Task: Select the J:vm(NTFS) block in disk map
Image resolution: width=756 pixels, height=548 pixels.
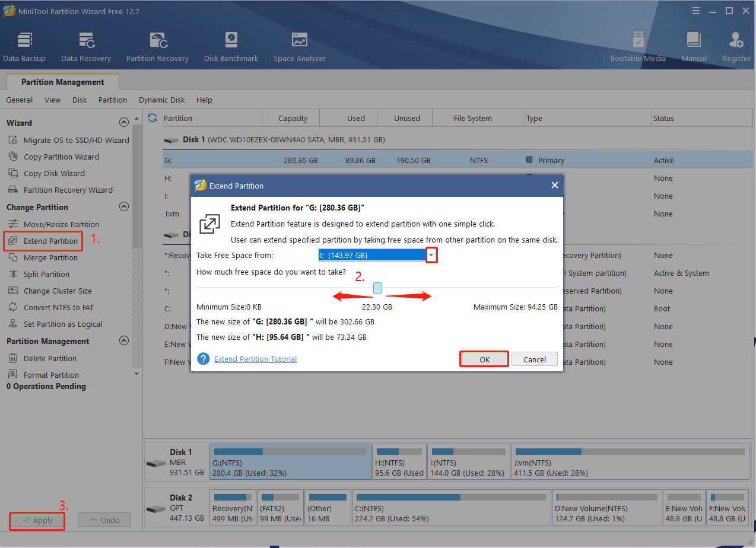Action: [630, 462]
